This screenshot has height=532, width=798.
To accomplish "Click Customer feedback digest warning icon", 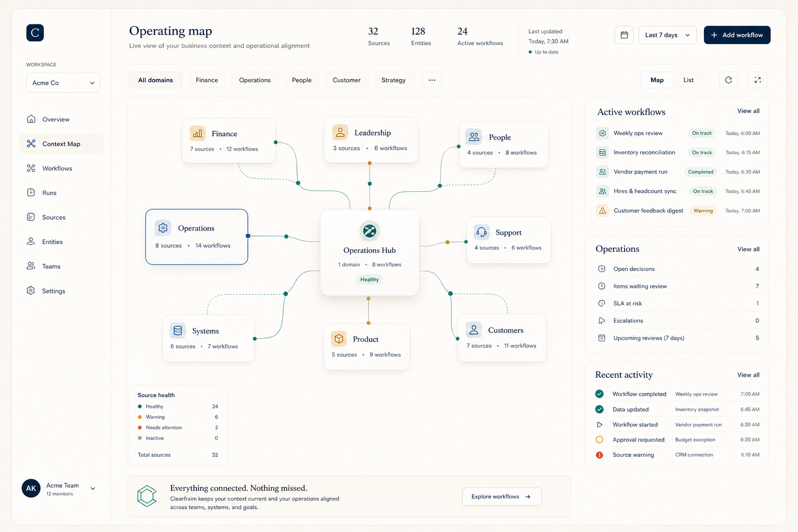I will [x=603, y=210].
